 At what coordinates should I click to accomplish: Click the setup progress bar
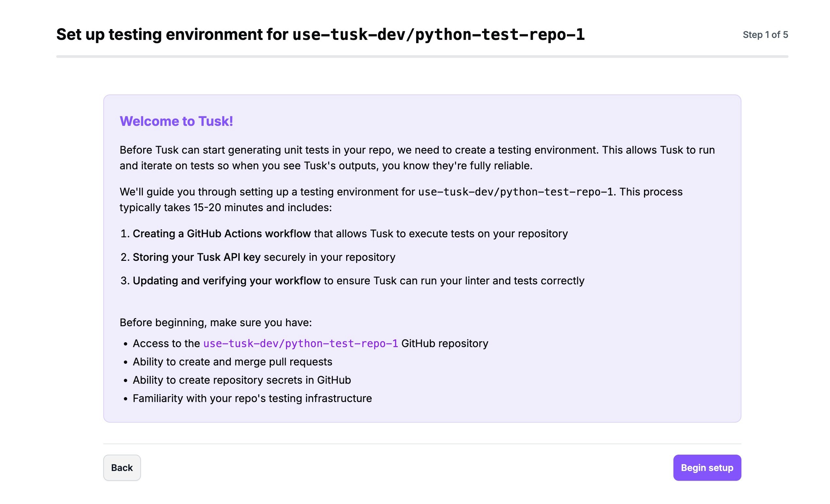(422, 57)
